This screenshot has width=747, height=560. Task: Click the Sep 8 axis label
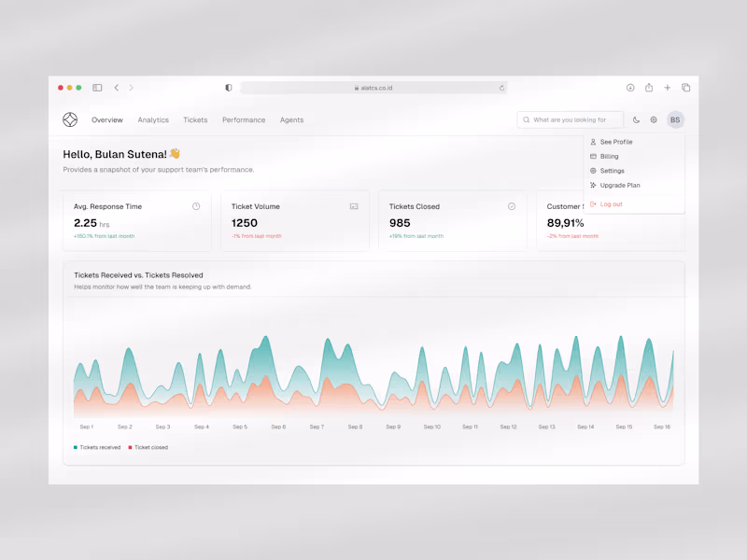point(355,427)
